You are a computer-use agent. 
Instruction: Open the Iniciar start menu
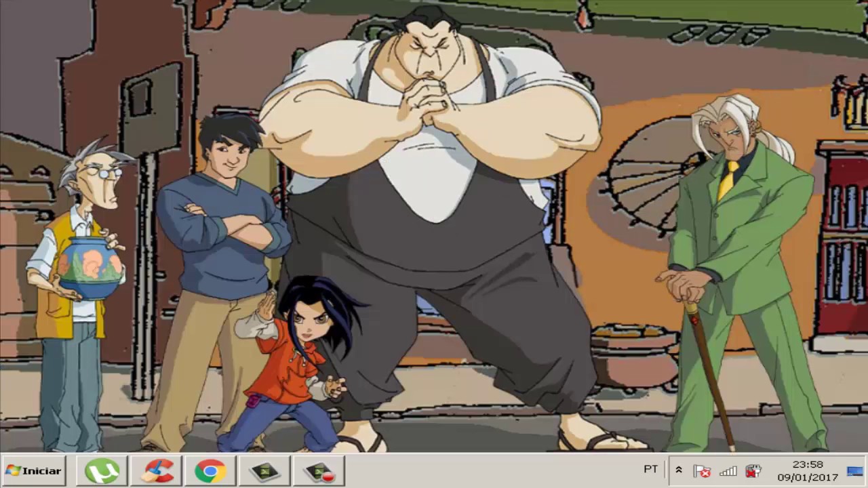(34, 470)
